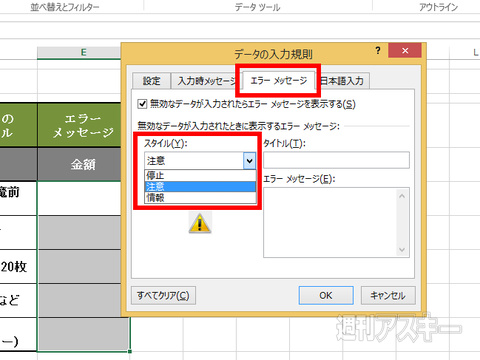Choose 情報 from the style list
The height and width of the screenshot is (360, 480).
[x=200, y=197]
